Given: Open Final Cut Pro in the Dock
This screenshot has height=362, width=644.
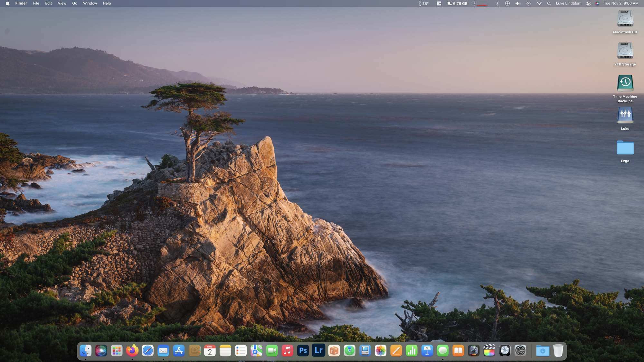Looking at the screenshot, I should [489, 350].
